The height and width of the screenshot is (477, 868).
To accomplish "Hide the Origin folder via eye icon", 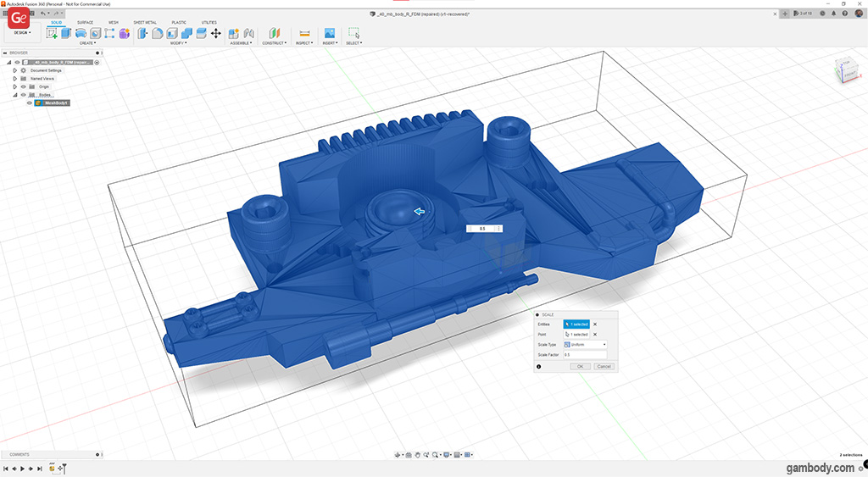I will (23, 86).
